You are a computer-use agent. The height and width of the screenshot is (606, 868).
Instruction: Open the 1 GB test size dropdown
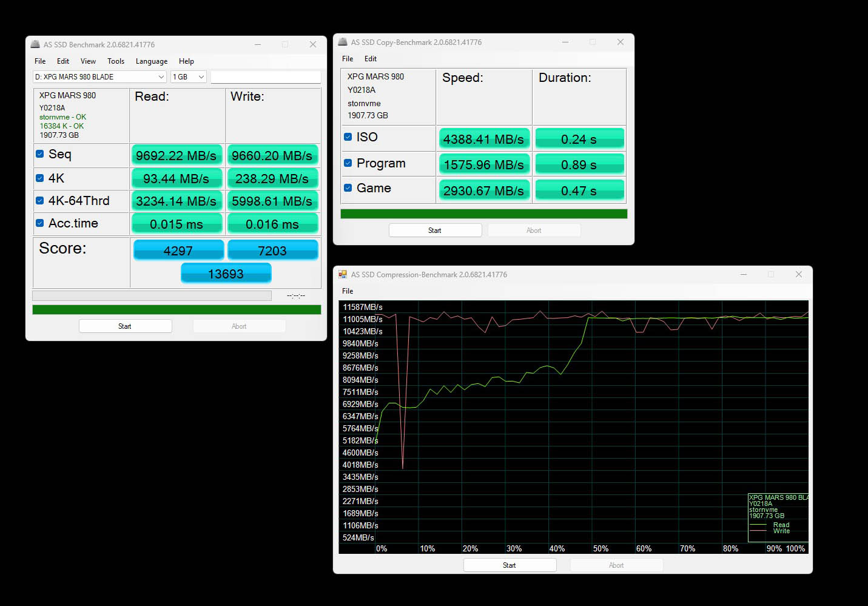pyautogui.click(x=189, y=77)
